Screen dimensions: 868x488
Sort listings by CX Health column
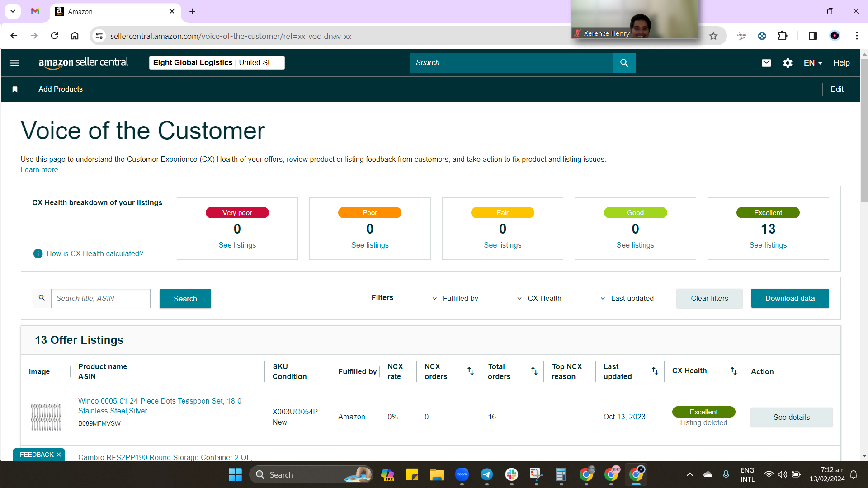click(733, 371)
